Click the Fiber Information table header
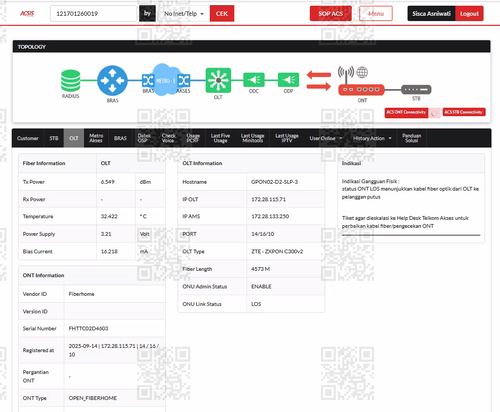 (44, 163)
